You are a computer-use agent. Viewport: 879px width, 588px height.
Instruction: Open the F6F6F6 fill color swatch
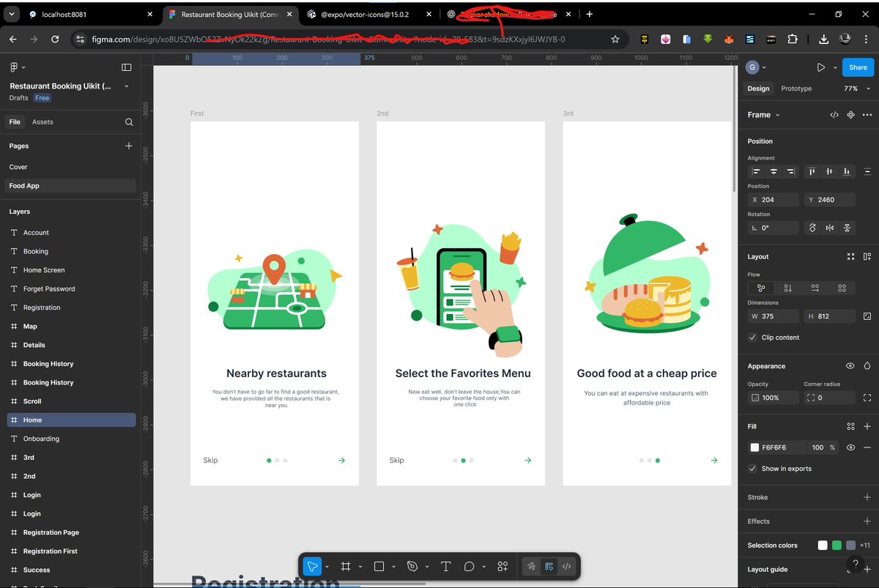pos(754,447)
